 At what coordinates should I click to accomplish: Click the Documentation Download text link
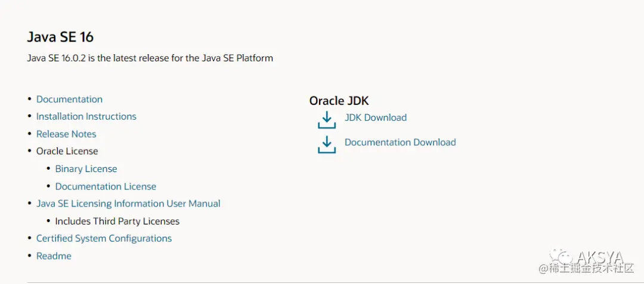click(400, 142)
